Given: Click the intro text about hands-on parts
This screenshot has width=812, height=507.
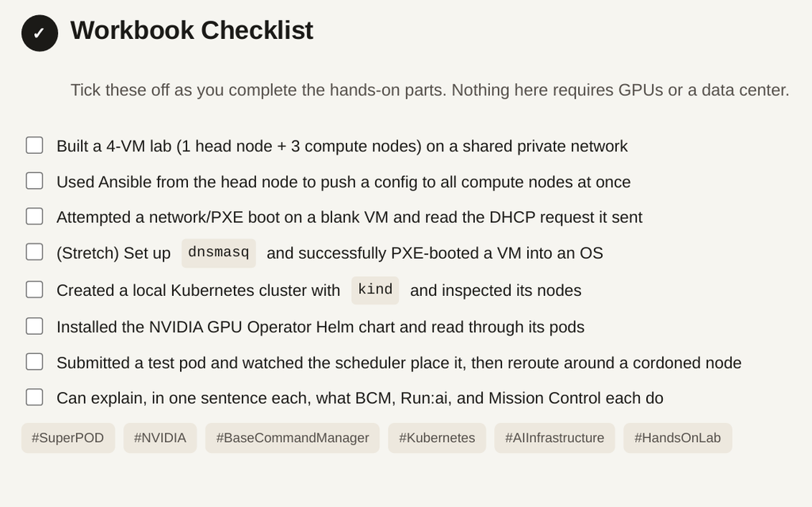Looking at the screenshot, I should (x=430, y=90).
